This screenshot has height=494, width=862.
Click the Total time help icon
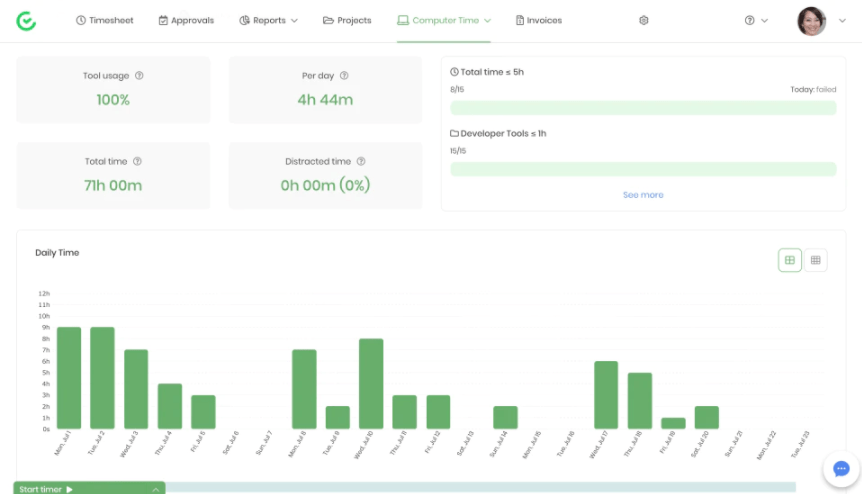137,161
